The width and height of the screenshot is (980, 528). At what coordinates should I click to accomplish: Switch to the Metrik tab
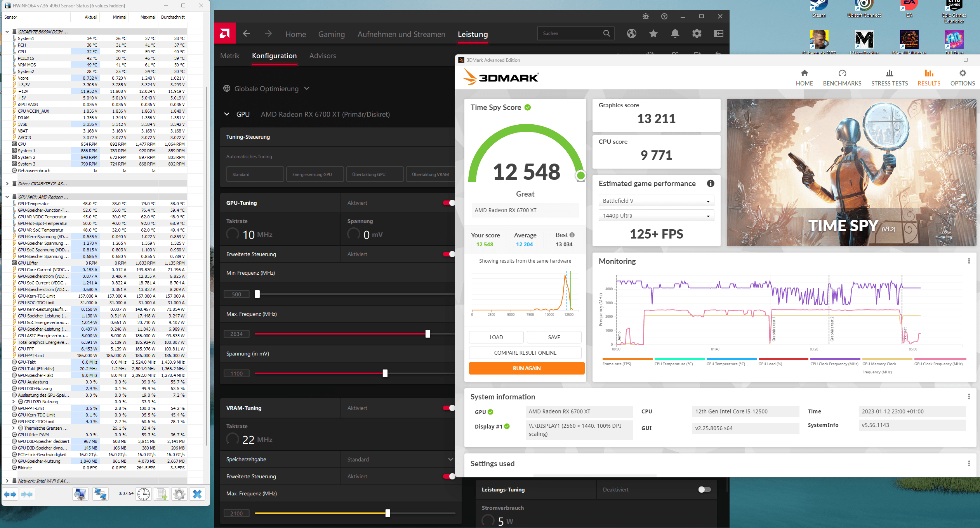229,56
